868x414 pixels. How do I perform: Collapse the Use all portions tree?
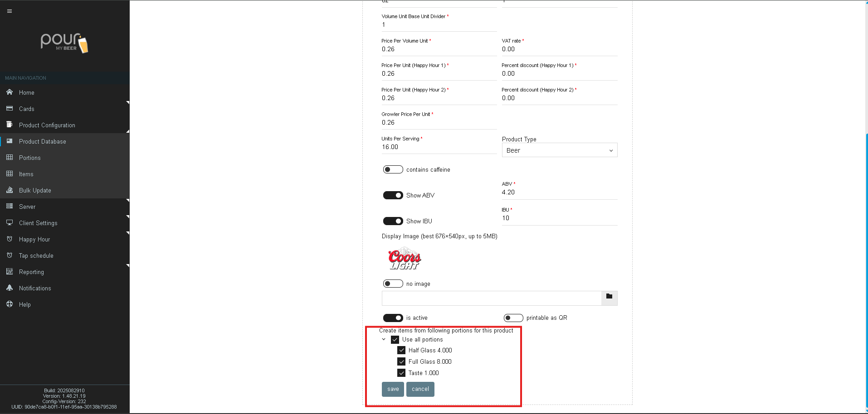coord(384,339)
